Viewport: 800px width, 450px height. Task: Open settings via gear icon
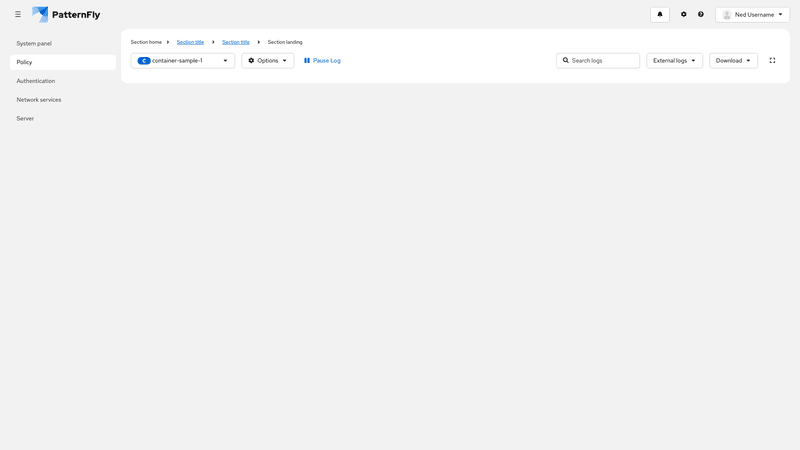(x=684, y=15)
